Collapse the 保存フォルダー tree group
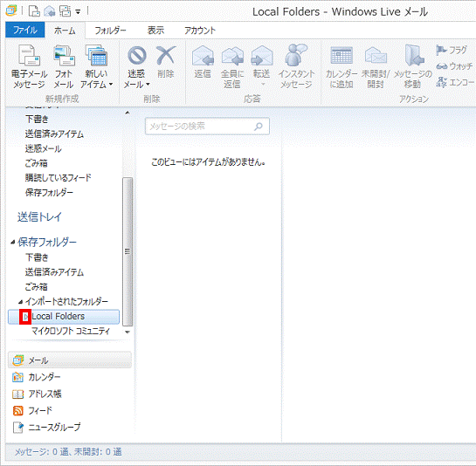This screenshot has width=476, height=466. tap(13, 242)
